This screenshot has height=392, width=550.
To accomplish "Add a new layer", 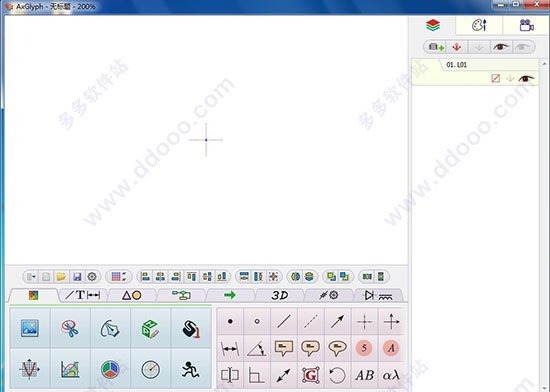I will [436, 47].
